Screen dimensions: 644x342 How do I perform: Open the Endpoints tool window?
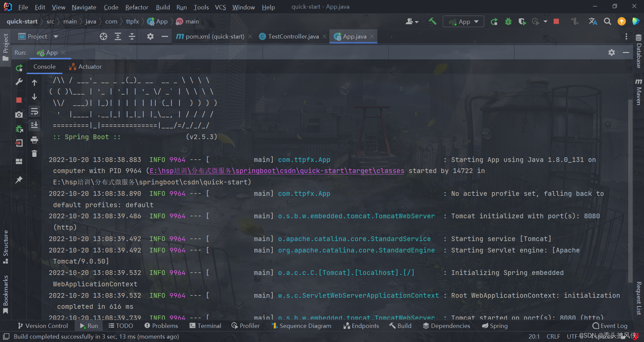tap(361, 326)
